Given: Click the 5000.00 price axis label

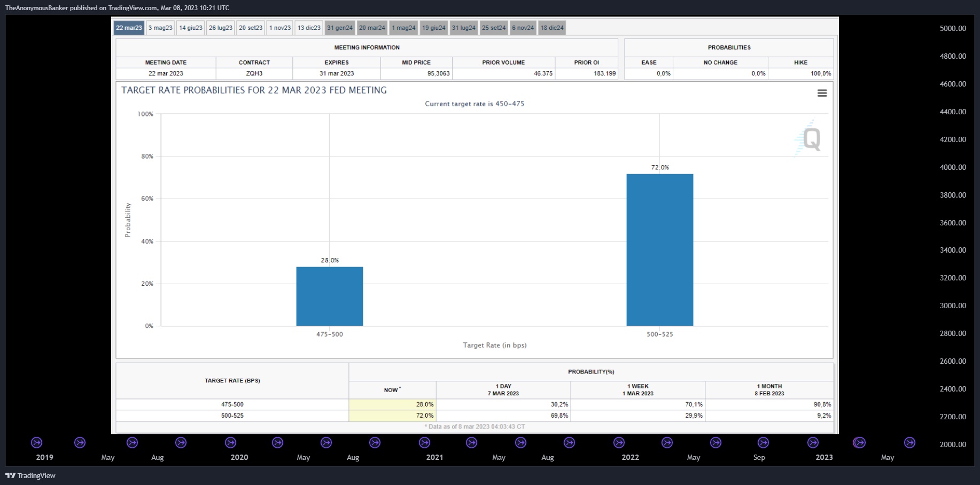Looking at the screenshot, I should [953, 28].
